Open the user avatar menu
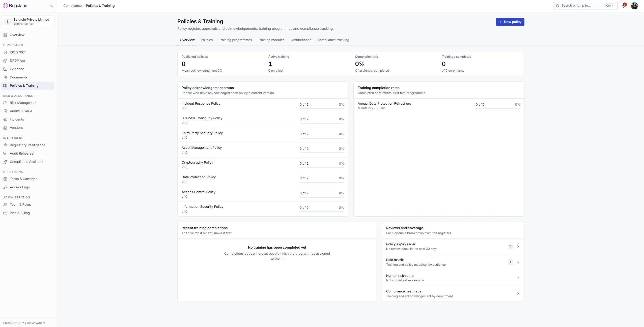The height and width of the screenshot is (327, 644). point(634,6)
